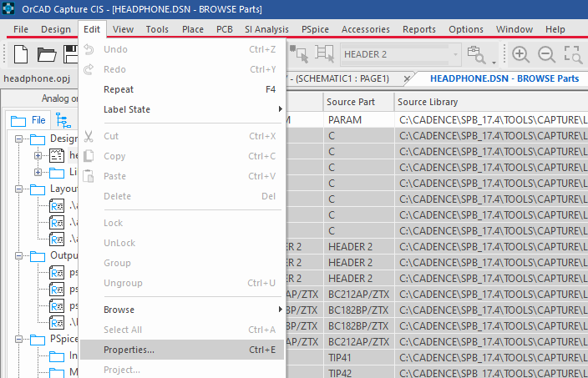The height and width of the screenshot is (378, 588).
Task: Click the Outputs folder icon
Action: pos(38,256)
